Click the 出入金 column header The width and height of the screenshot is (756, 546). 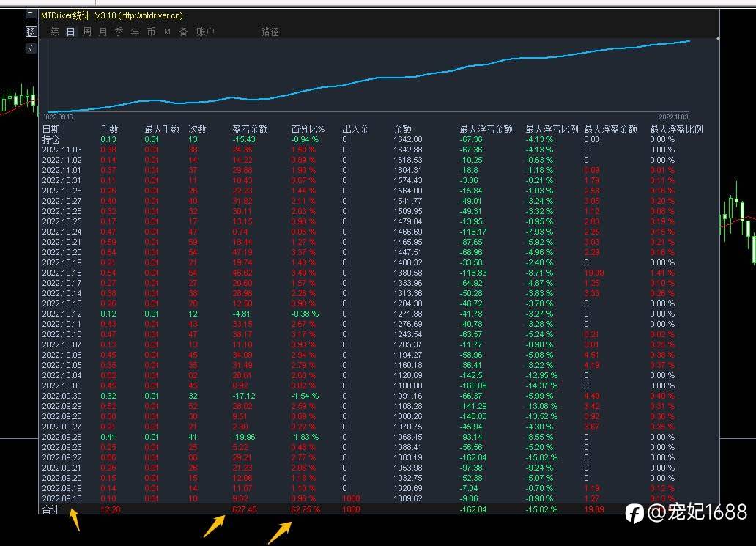[355, 129]
